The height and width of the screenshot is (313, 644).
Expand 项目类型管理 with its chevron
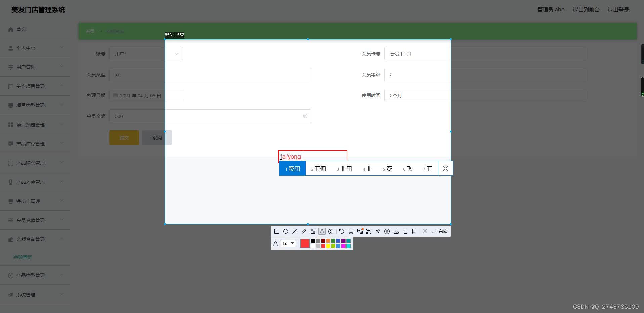tap(62, 105)
